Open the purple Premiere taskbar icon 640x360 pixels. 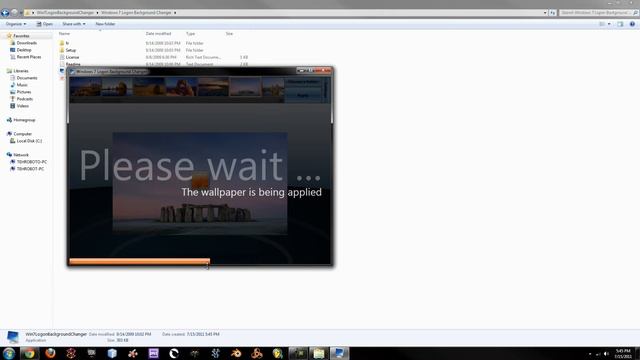[x=153, y=353]
